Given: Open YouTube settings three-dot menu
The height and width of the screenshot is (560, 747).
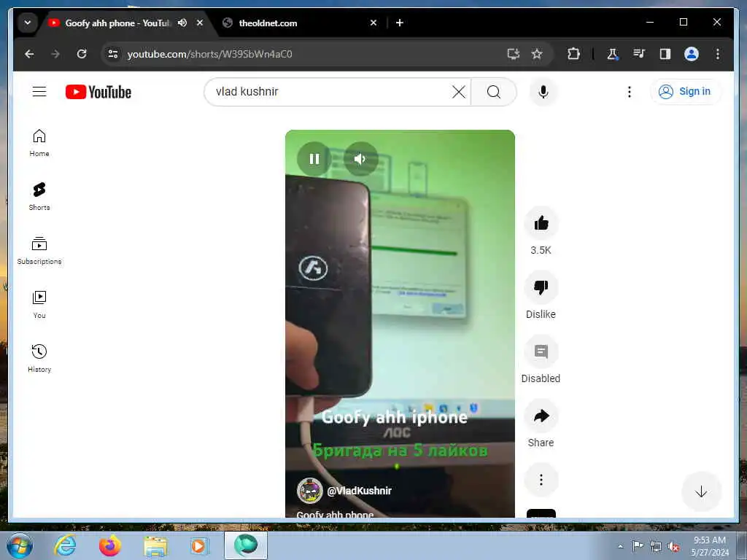Looking at the screenshot, I should coord(630,91).
